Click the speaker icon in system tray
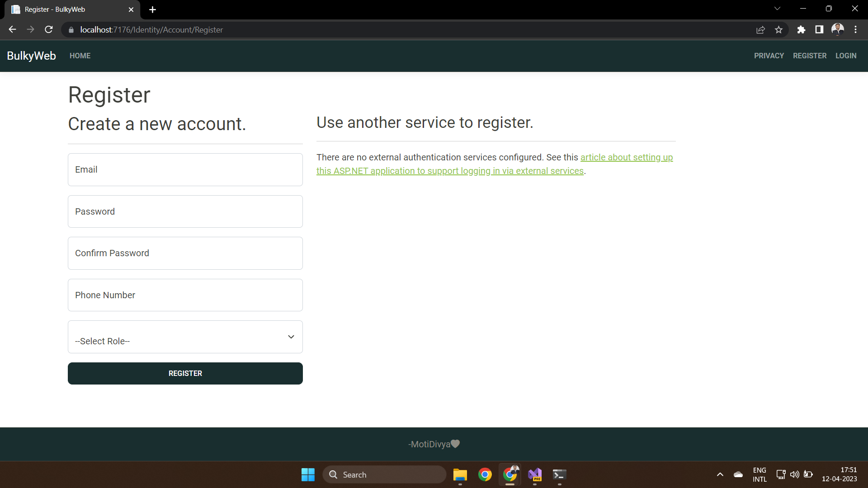Screen dimensions: 868x488 point(795,474)
